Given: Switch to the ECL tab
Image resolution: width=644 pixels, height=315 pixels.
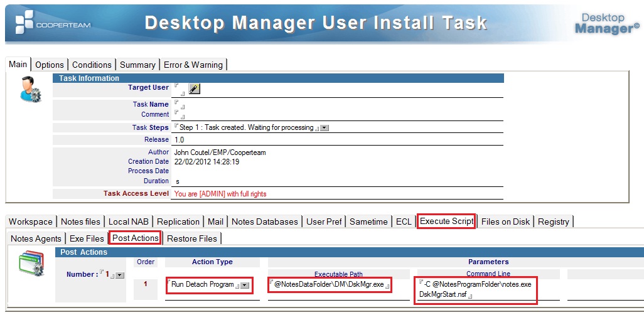Looking at the screenshot, I should pos(404,222).
